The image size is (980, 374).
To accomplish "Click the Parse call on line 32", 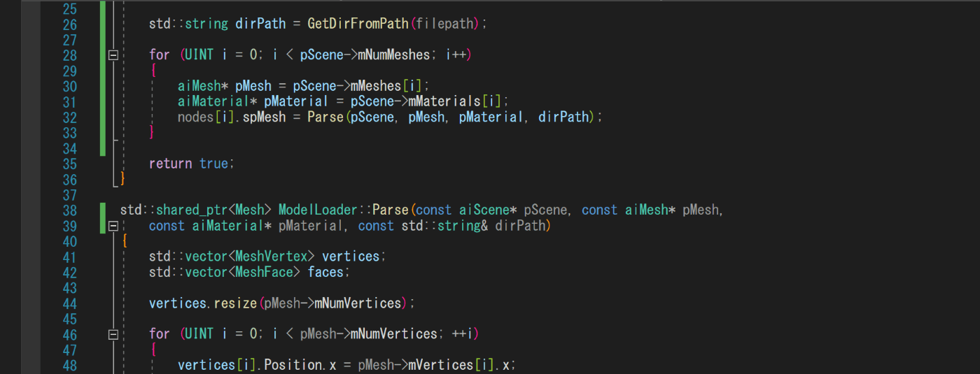I will (325, 117).
